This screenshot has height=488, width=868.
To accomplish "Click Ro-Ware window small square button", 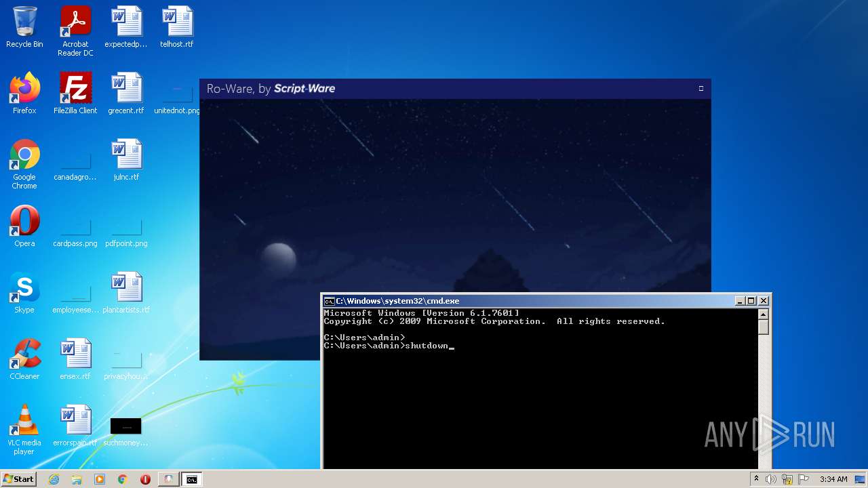I will point(701,88).
